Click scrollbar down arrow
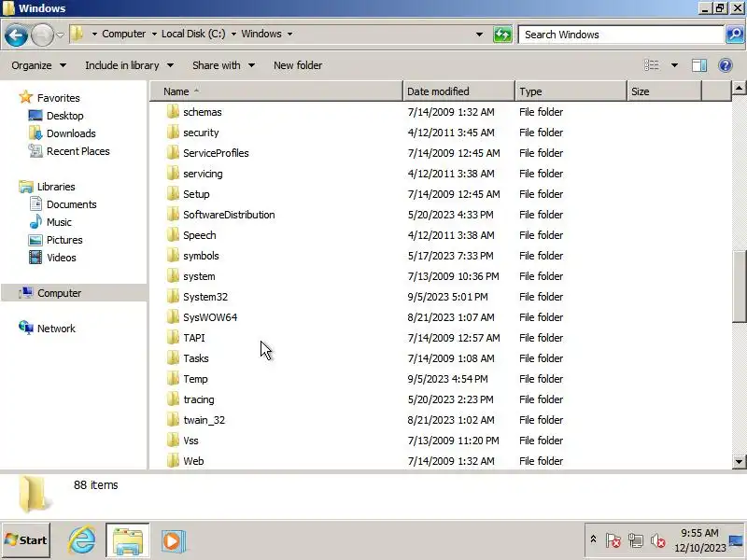This screenshot has width=747, height=560. click(739, 461)
